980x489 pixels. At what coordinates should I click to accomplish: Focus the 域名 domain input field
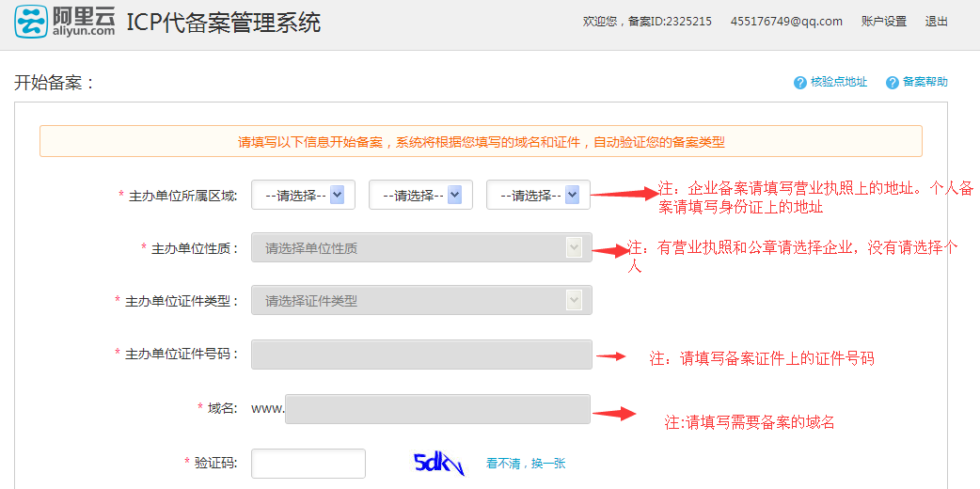[x=437, y=409]
